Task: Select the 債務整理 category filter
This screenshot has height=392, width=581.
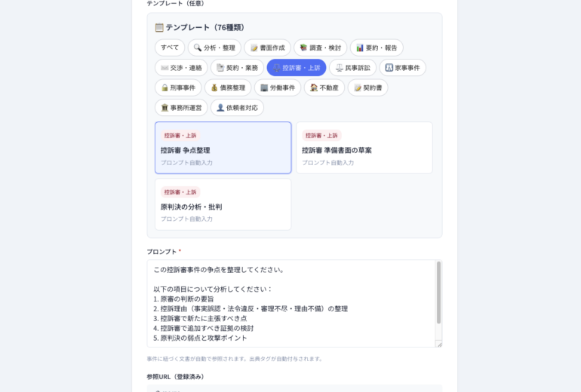Action: [228, 87]
